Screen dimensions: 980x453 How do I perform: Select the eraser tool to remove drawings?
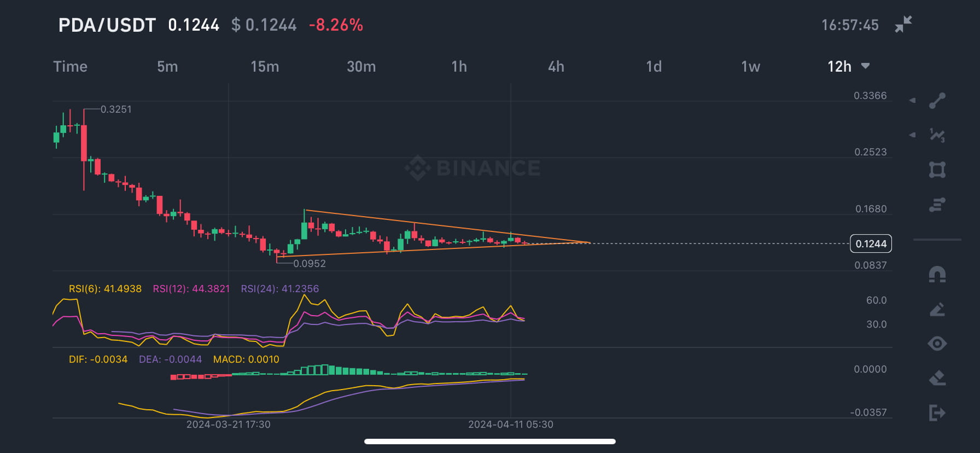coord(936,376)
